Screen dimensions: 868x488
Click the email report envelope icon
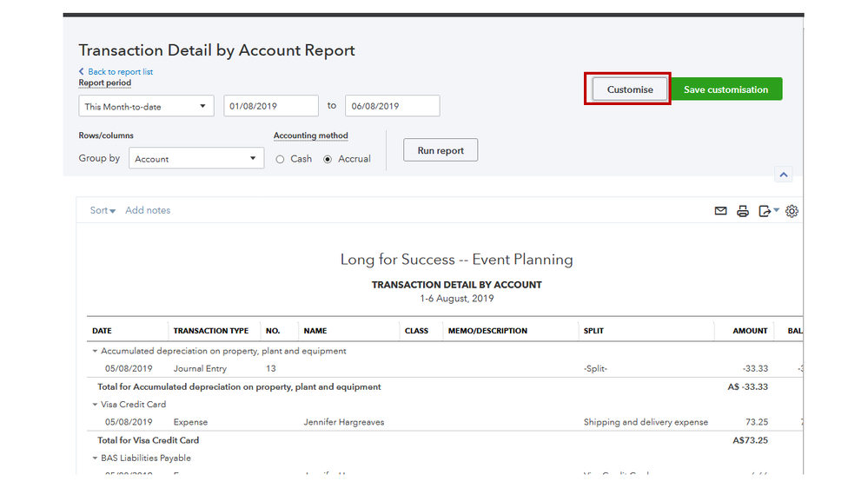(720, 211)
